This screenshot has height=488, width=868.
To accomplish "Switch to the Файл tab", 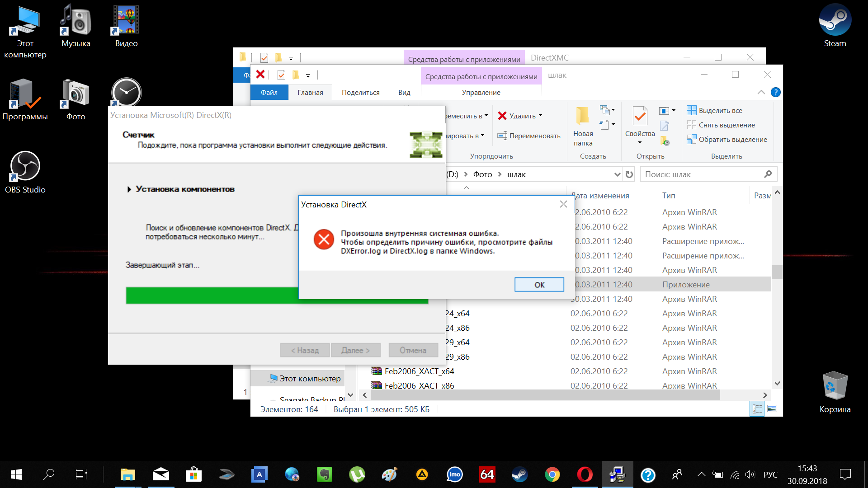I will pos(269,92).
